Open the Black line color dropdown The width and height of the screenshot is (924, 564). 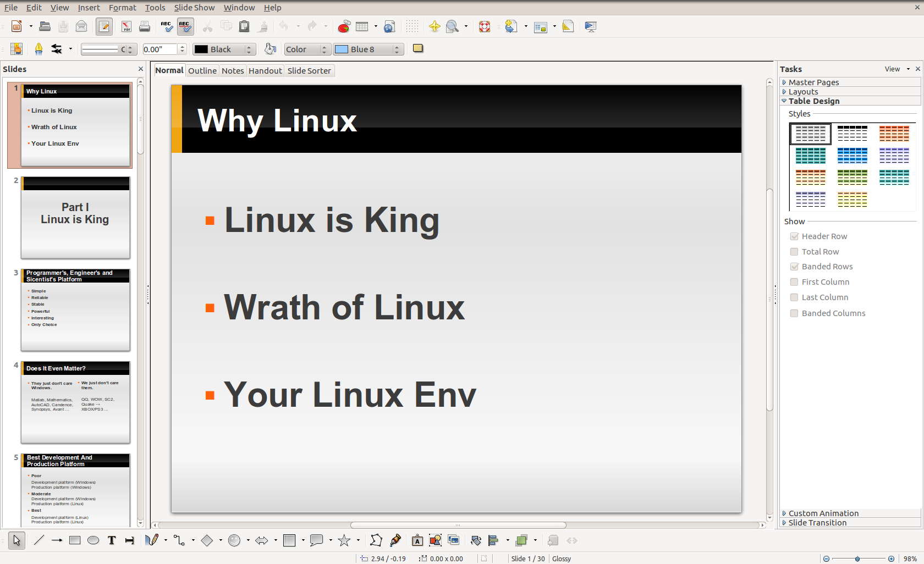[x=249, y=49]
